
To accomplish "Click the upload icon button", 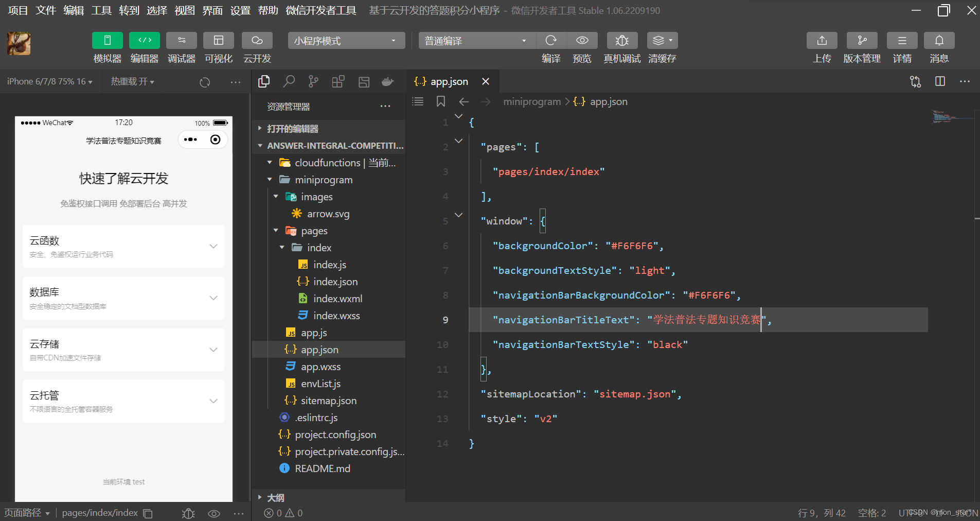I will [x=822, y=40].
